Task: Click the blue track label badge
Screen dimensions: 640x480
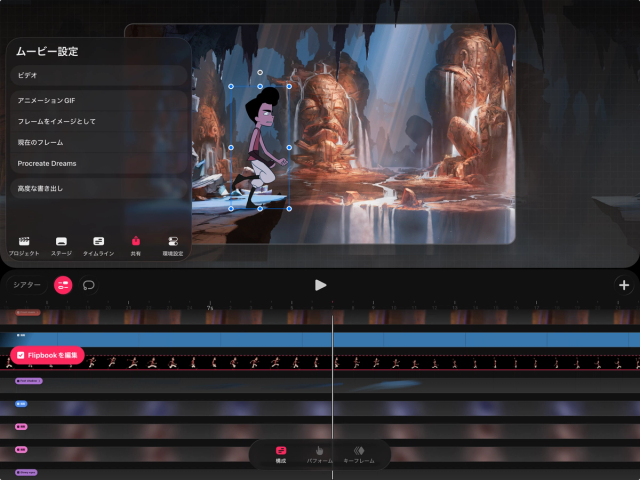Action: pyautogui.click(x=21, y=404)
